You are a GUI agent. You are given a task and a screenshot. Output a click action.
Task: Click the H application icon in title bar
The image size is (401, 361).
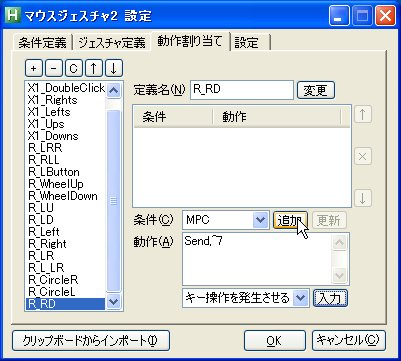[13, 16]
